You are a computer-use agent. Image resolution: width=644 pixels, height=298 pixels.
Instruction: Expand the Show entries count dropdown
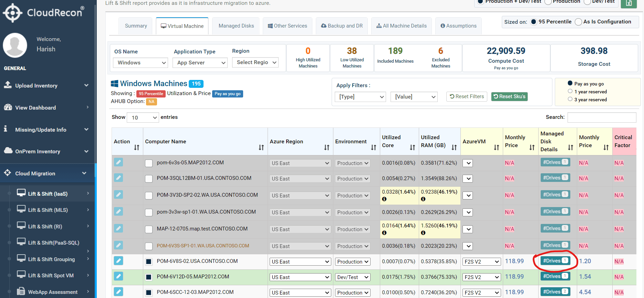(x=143, y=117)
